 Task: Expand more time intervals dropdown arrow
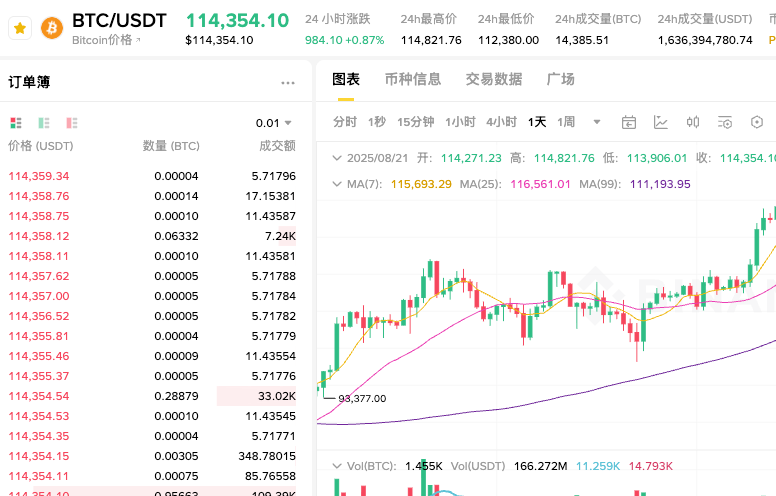pos(597,122)
